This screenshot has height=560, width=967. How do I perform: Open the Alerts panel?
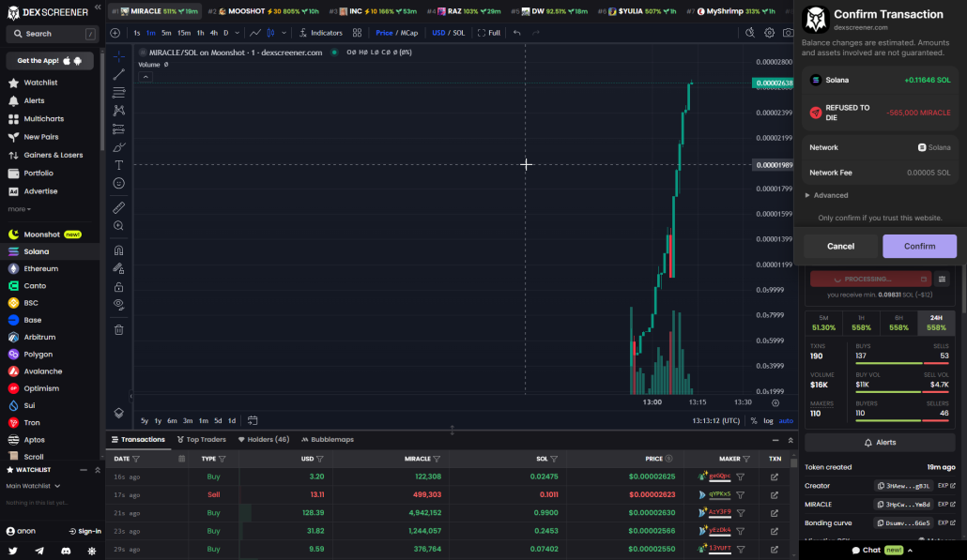pyautogui.click(x=880, y=442)
